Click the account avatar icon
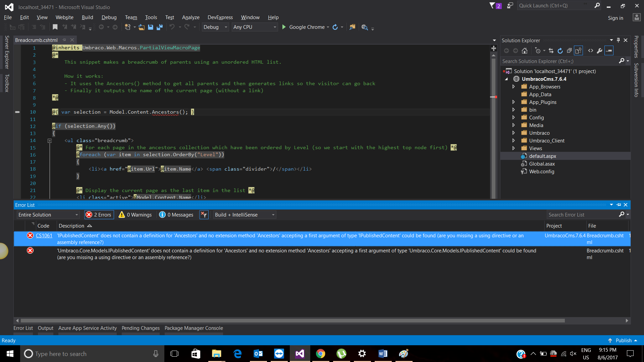This screenshot has width=644, height=362. tap(637, 17)
